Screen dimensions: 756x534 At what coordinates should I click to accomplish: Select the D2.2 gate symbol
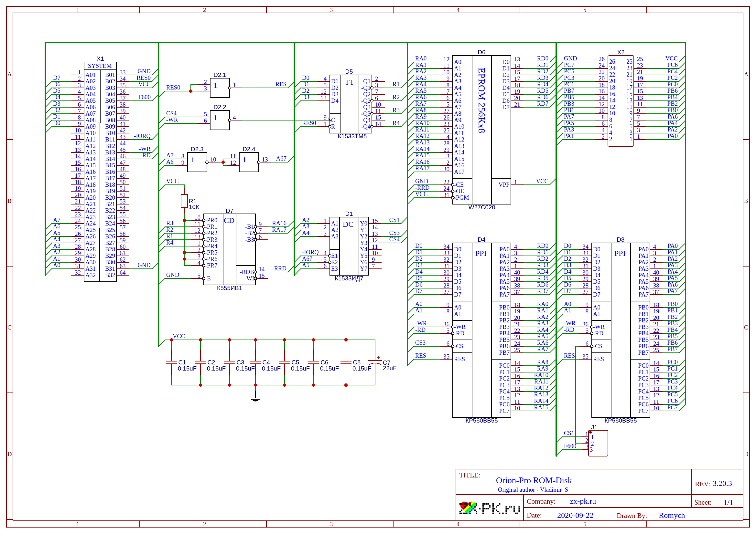pyautogui.click(x=220, y=120)
